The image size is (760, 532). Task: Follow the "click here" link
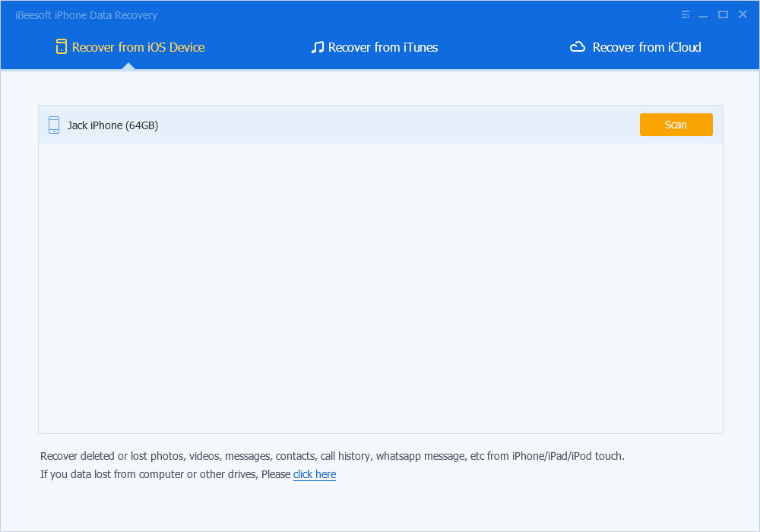315,474
